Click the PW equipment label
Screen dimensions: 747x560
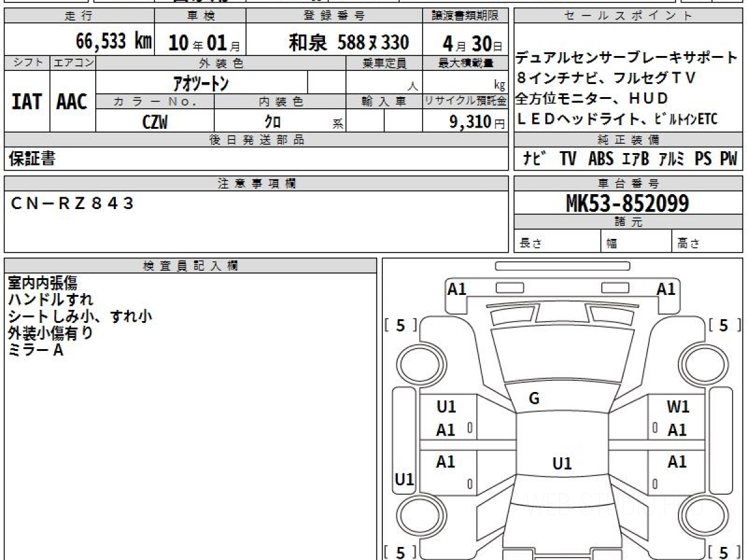[x=728, y=159]
